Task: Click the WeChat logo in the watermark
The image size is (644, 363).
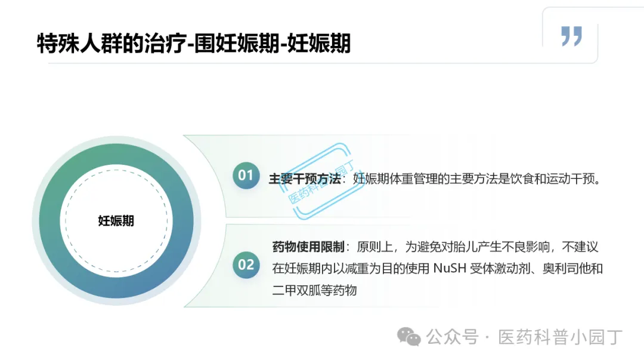Action: point(408,337)
